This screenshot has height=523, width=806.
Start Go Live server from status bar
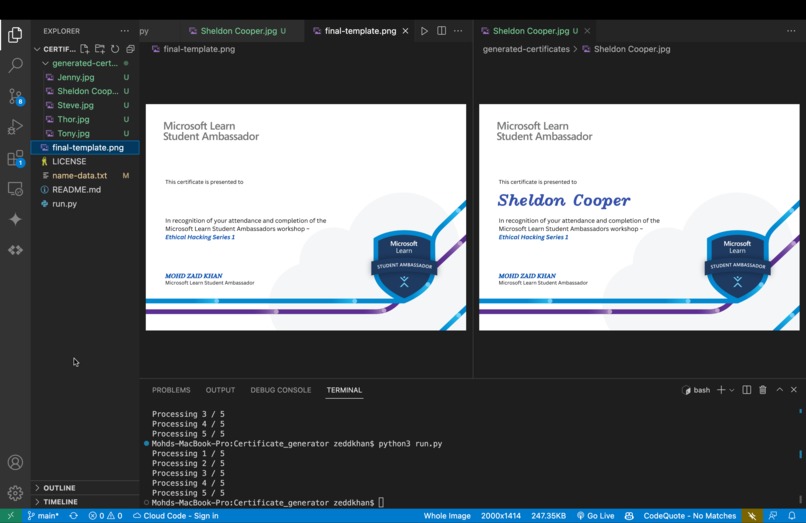[595, 515]
